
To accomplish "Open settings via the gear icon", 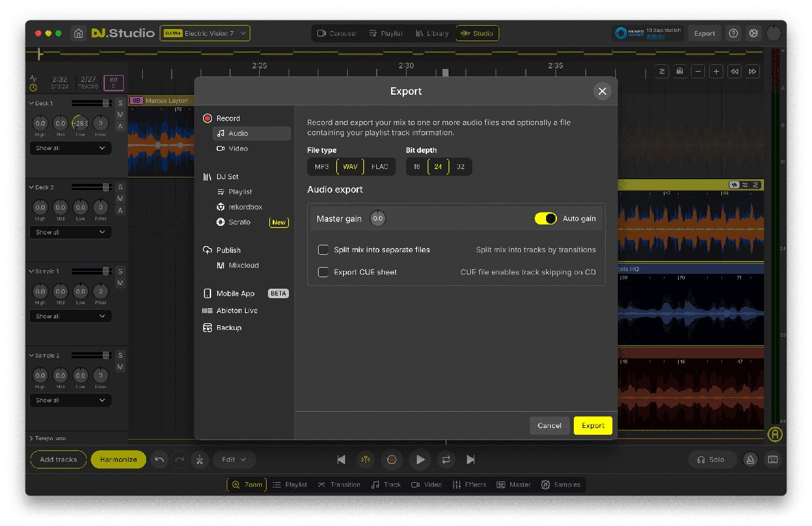I will click(x=753, y=33).
